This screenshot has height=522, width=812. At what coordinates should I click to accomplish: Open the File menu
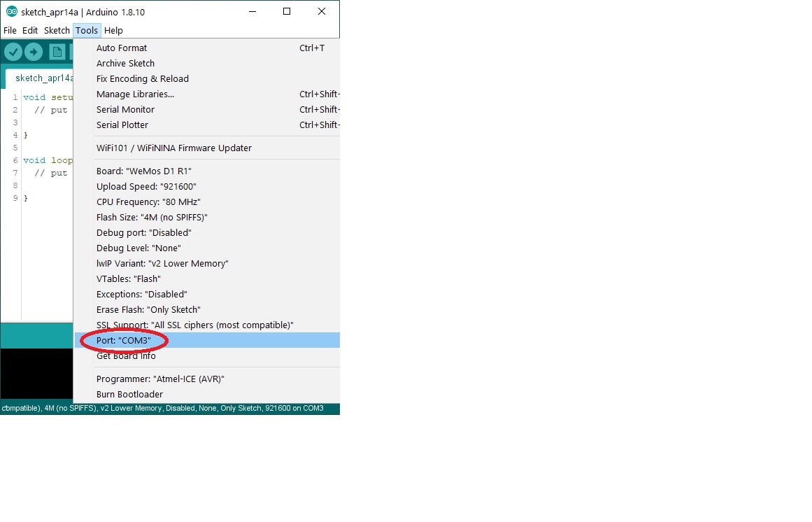10,30
